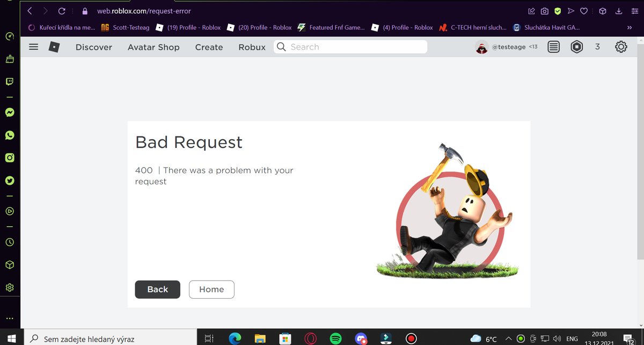Open Messenger in the sidebar

click(x=10, y=113)
